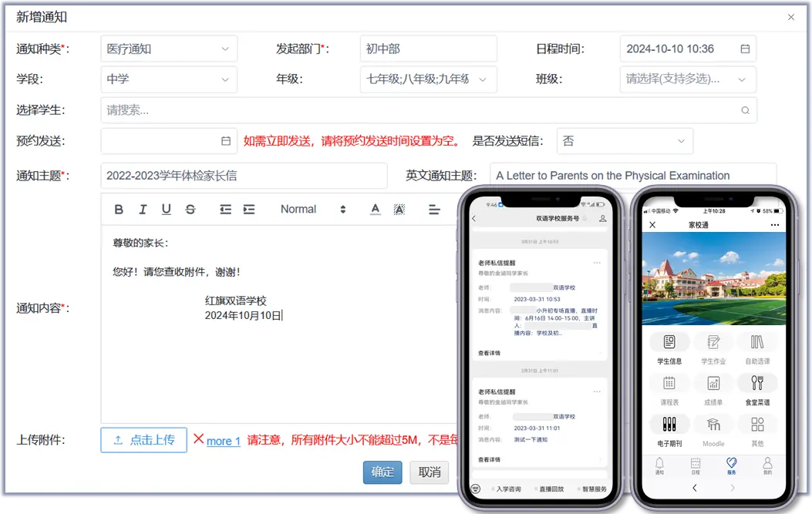
Task: Click the calendar icon in 日程时间 field
Action: coord(745,49)
